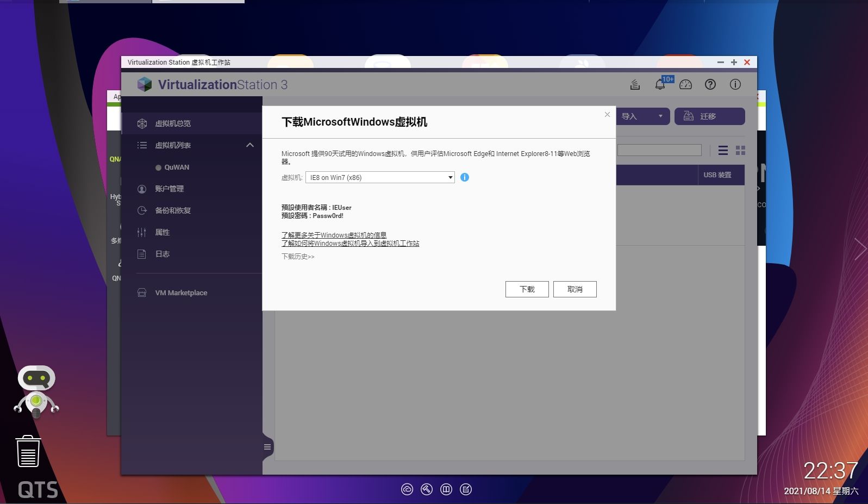The image size is (868, 504).
Task: Open resource monitor gauge icon
Action: pyautogui.click(x=685, y=84)
